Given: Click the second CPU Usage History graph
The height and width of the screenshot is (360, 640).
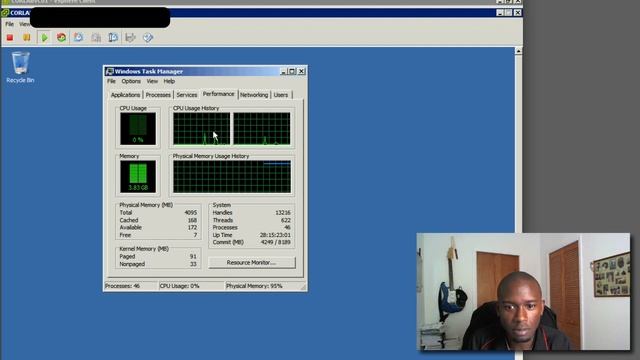Looking at the screenshot, I should point(262,129).
